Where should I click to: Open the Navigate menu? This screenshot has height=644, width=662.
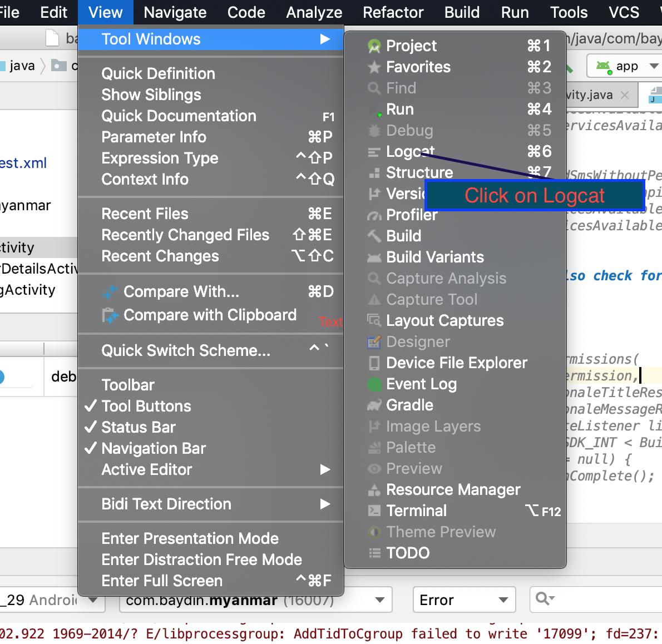[175, 12]
